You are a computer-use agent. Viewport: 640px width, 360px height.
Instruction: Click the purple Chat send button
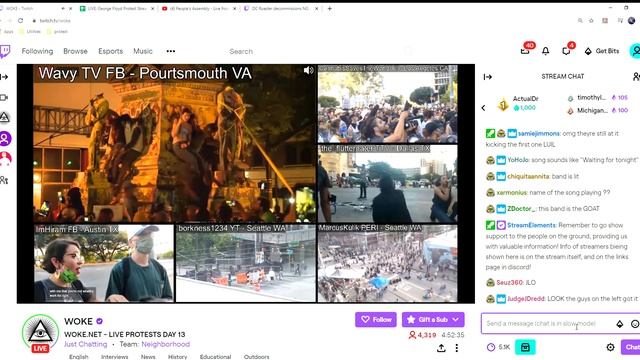[x=631, y=347]
